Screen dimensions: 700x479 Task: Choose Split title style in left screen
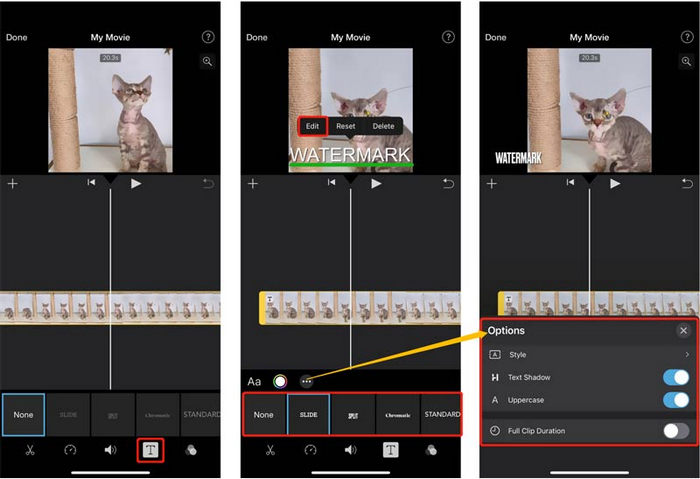click(113, 415)
